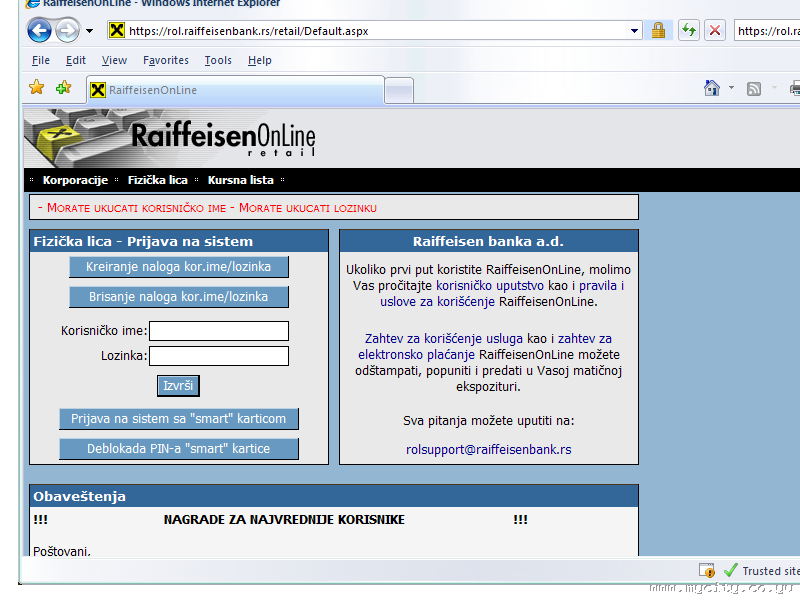Viewport: 800px width, 600px height.
Task: Open the Edit menu
Action: click(76, 60)
